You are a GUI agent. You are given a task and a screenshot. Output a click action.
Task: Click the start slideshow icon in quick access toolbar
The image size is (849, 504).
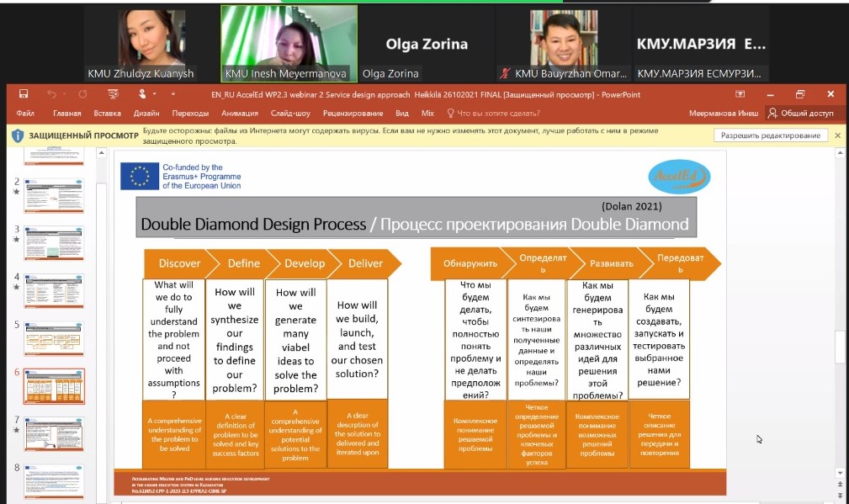(112, 94)
